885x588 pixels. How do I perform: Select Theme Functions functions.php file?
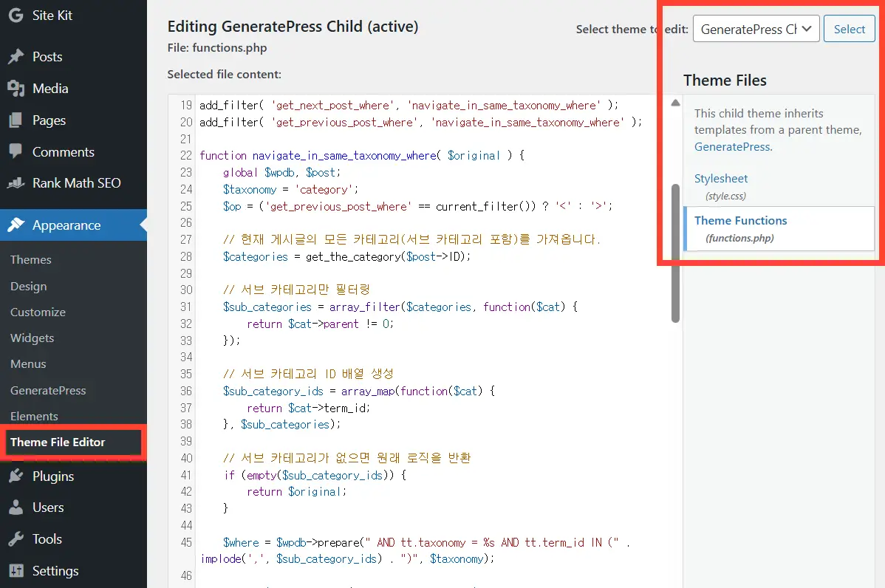point(740,221)
